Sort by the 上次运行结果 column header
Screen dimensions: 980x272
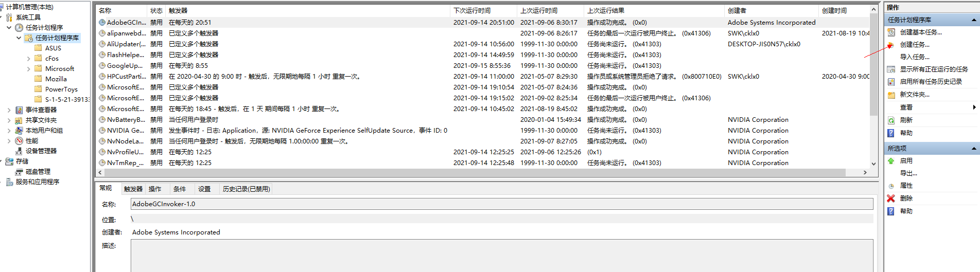(x=655, y=11)
